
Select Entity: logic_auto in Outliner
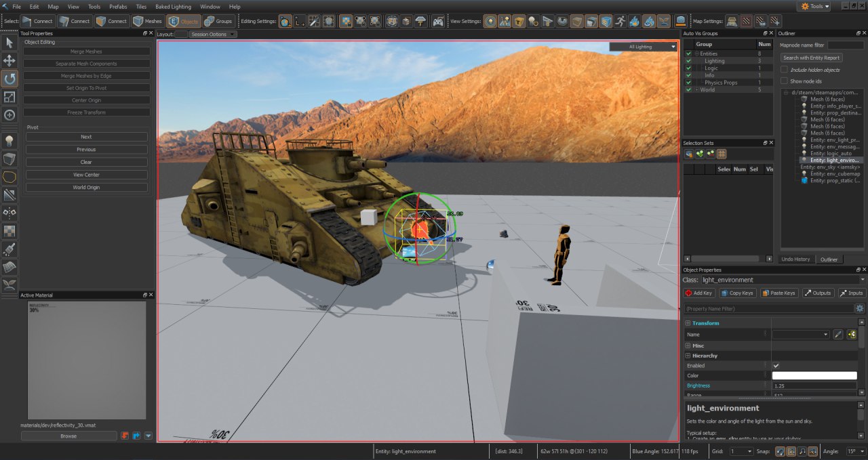click(x=830, y=154)
